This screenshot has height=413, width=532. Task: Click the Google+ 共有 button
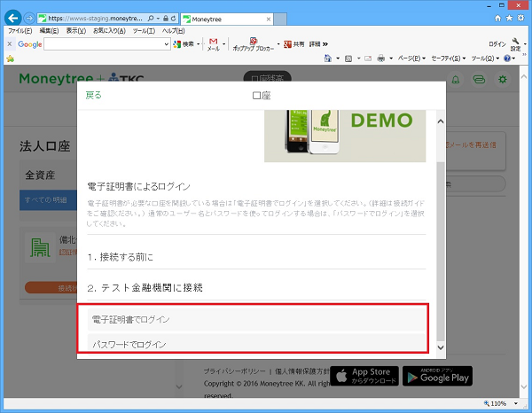293,44
